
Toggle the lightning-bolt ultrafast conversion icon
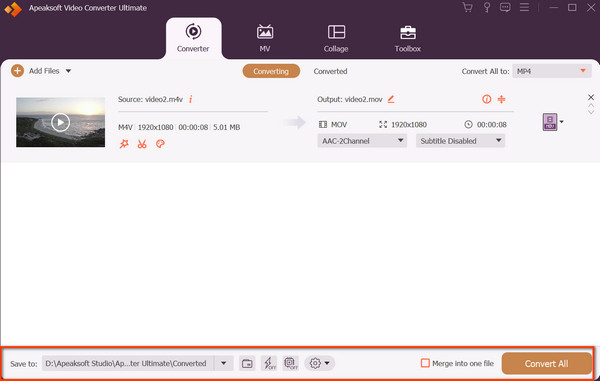coord(269,363)
